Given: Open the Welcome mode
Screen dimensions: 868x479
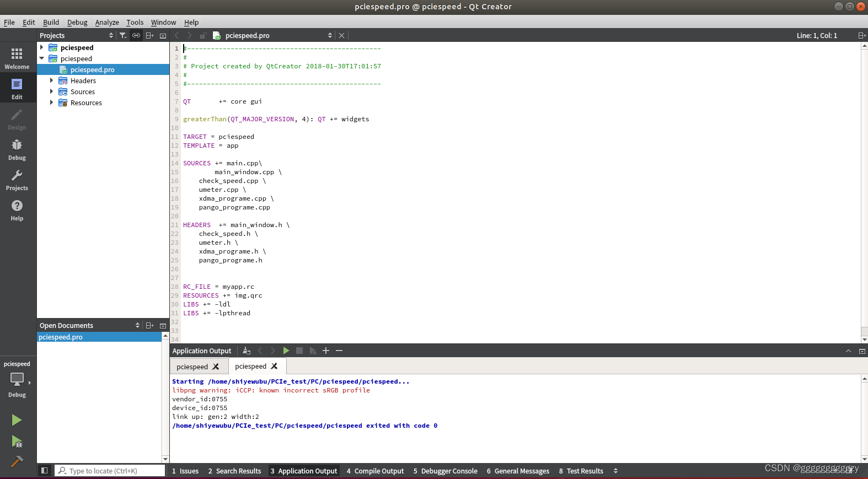Looking at the screenshot, I should click(17, 58).
